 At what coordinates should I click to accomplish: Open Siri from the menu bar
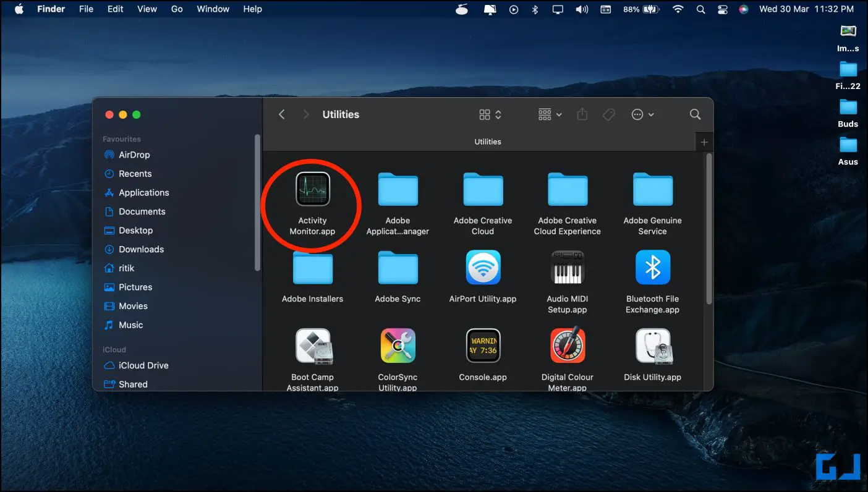[743, 9]
